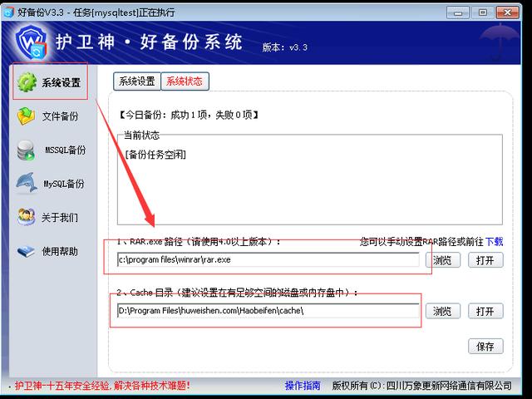The height and width of the screenshot is (399, 532).
Task: Open the Cache directory folder
Action: (485, 311)
